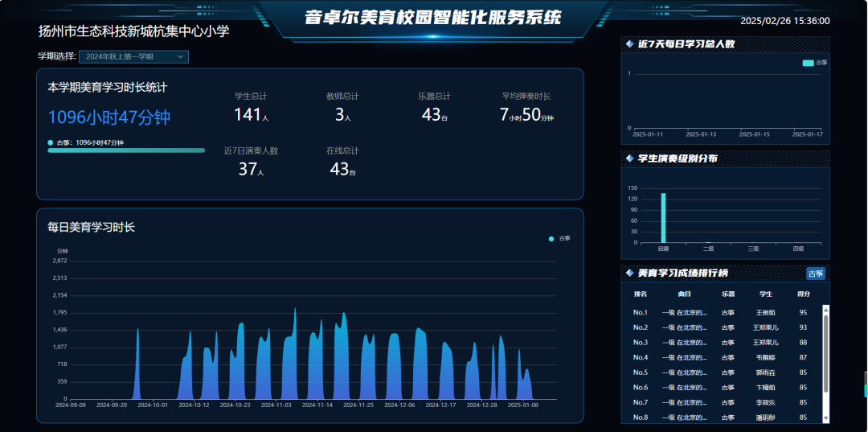
Task: Click the 古筝 study-time progress bar
Action: [x=126, y=150]
